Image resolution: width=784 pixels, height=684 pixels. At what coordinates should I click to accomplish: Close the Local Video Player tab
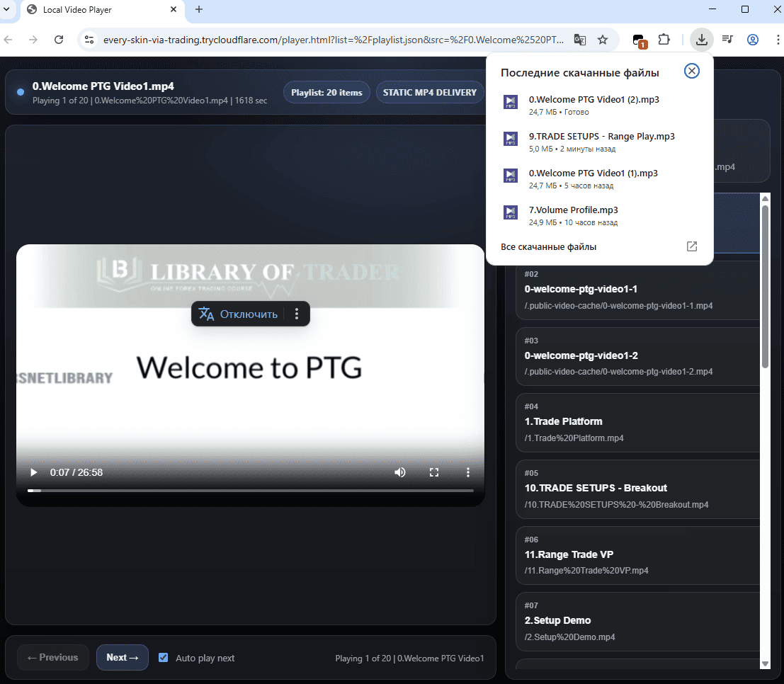174,9
